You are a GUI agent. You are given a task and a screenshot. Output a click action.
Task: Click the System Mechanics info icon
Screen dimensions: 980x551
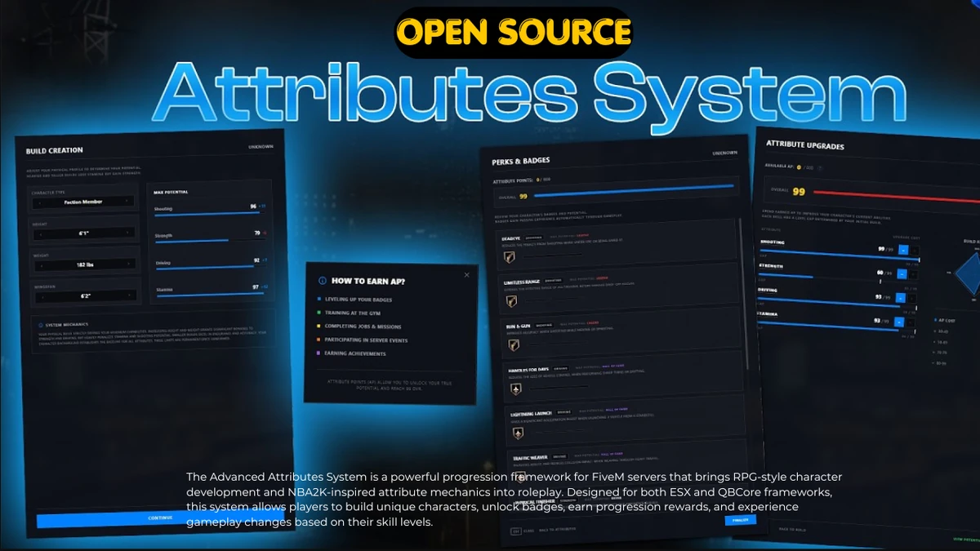tap(40, 325)
